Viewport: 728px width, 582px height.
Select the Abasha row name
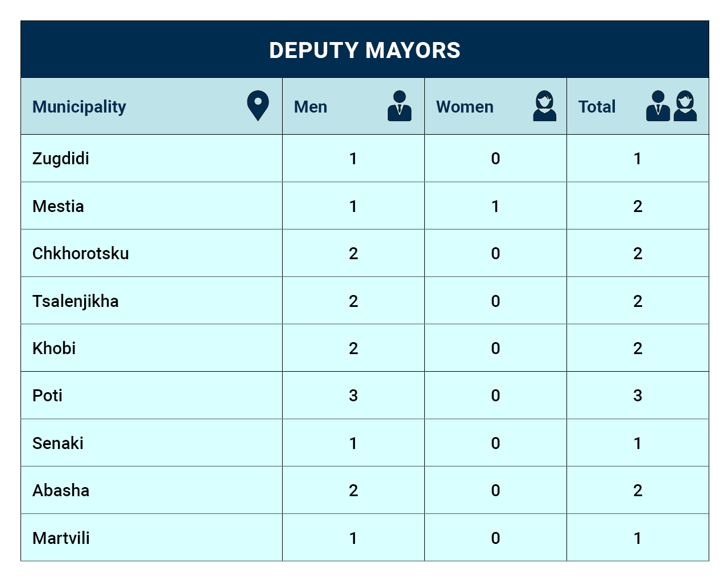click(x=61, y=490)
